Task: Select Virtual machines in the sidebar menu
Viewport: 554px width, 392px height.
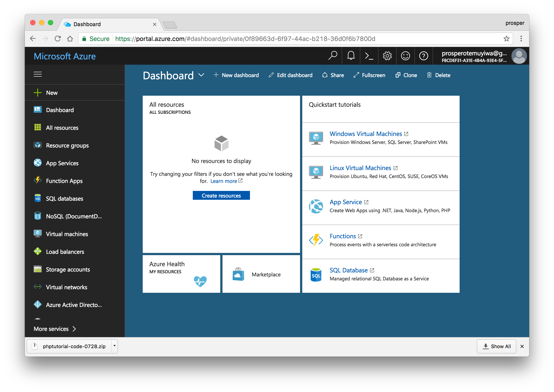Action: click(x=67, y=234)
